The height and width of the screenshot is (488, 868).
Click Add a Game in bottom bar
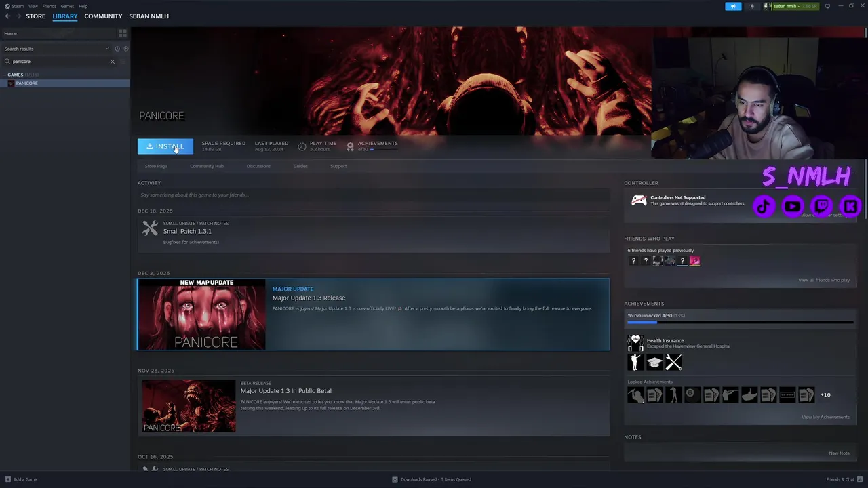click(21, 479)
